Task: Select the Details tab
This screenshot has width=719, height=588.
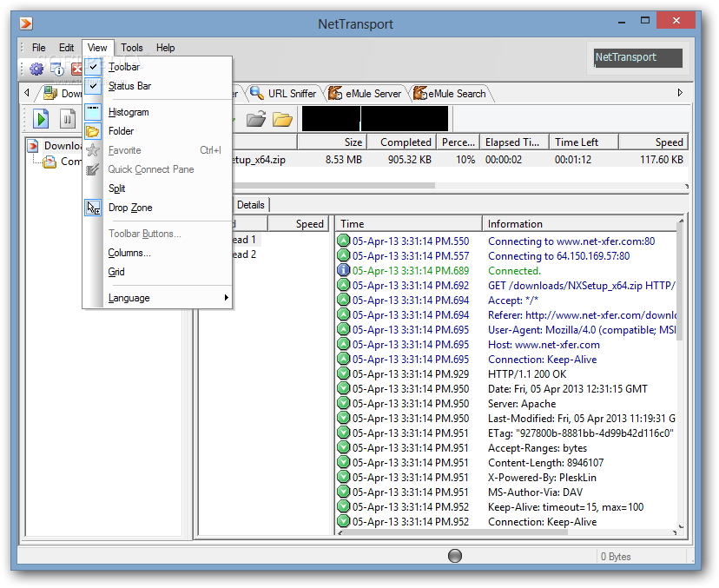Action: pos(251,205)
